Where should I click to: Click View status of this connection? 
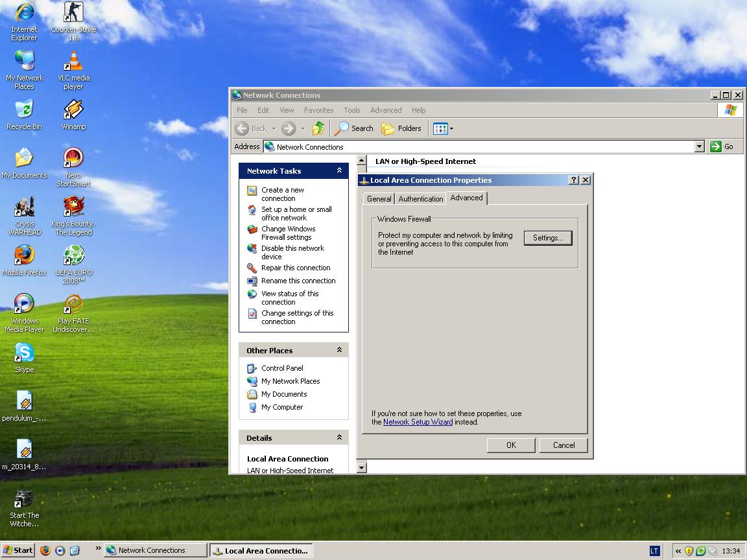[290, 297]
